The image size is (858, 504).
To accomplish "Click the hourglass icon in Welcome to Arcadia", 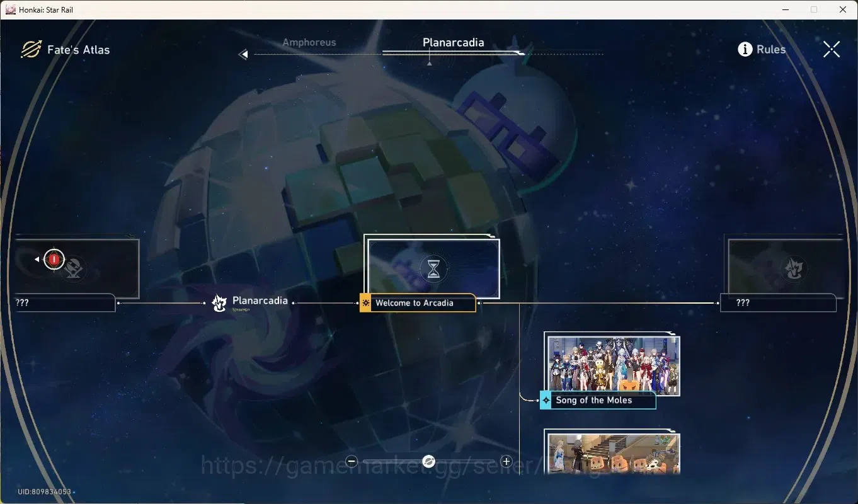I will coord(433,269).
